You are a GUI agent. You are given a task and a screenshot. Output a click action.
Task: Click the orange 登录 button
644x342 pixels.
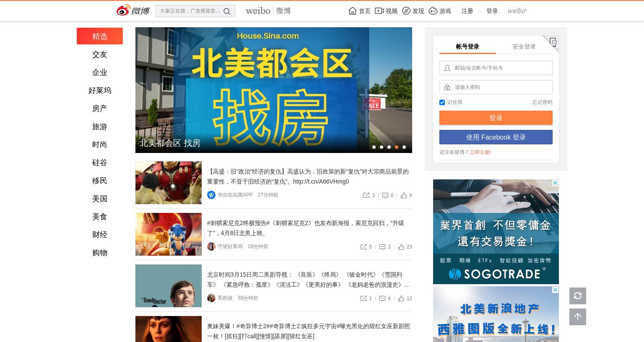[496, 118]
